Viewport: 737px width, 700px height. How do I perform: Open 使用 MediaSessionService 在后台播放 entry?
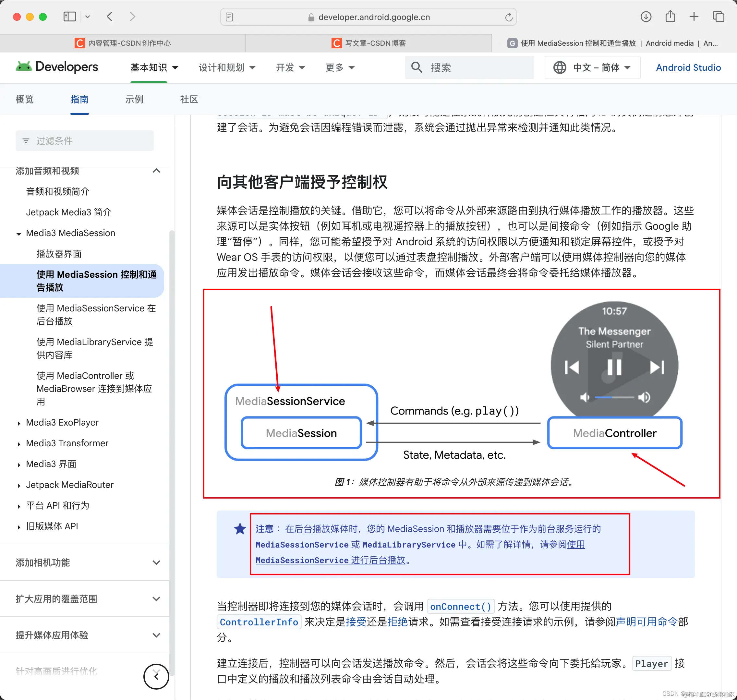[x=96, y=315]
